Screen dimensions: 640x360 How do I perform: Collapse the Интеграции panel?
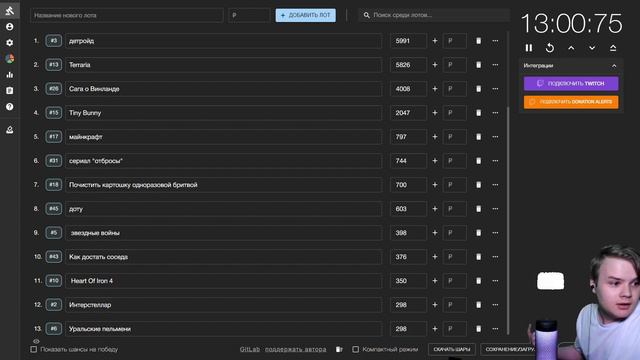pyautogui.click(x=614, y=66)
